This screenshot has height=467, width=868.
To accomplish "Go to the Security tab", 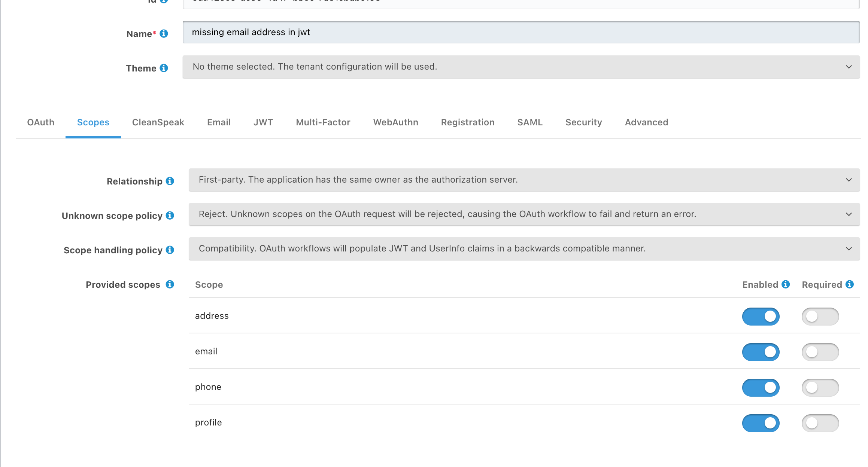I will coord(583,122).
